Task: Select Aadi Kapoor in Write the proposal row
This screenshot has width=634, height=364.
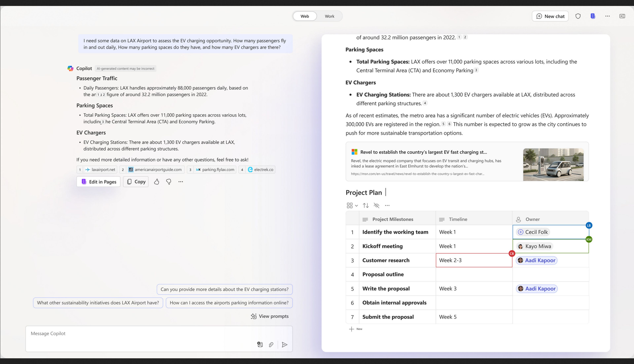Action: [537, 288]
